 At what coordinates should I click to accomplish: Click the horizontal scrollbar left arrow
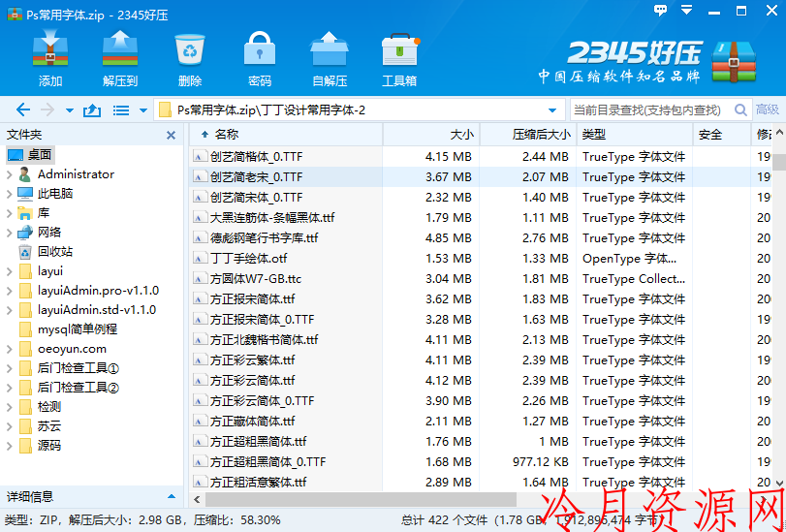197,499
